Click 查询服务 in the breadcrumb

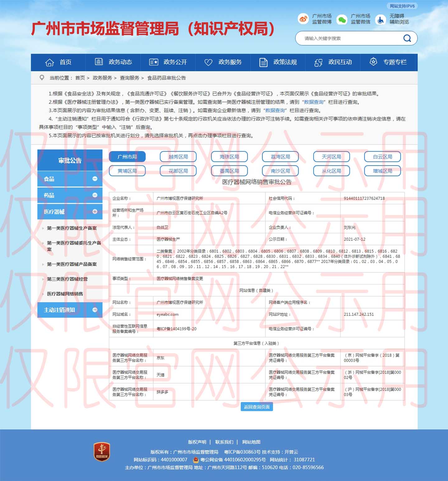[x=129, y=78]
